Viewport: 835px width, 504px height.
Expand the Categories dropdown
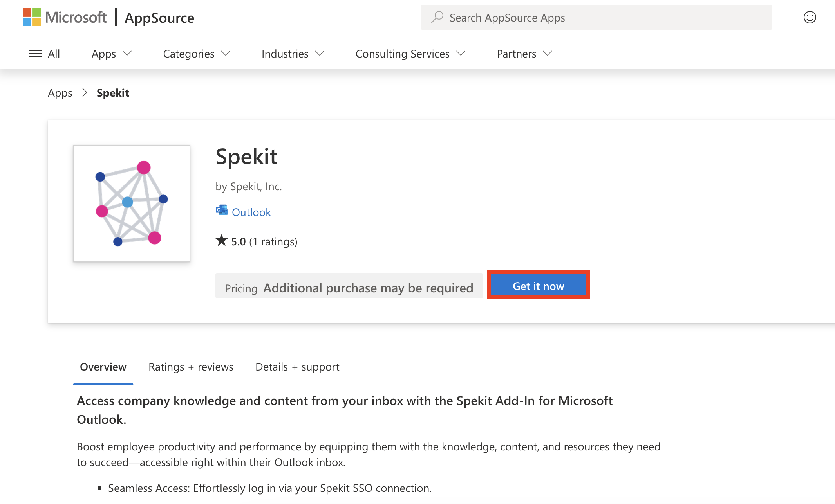tap(196, 54)
